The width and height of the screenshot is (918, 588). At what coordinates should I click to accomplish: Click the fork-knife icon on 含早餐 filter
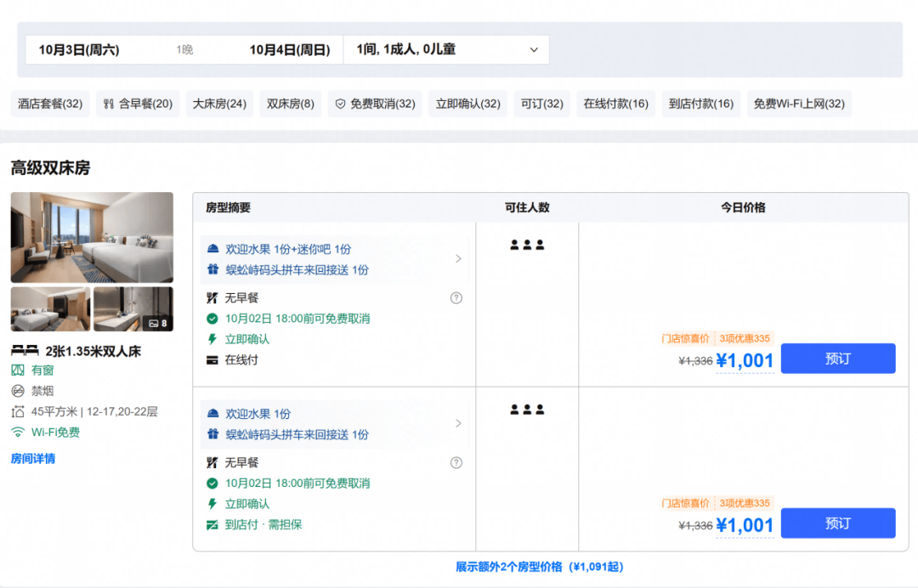pyautogui.click(x=108, y=105)
